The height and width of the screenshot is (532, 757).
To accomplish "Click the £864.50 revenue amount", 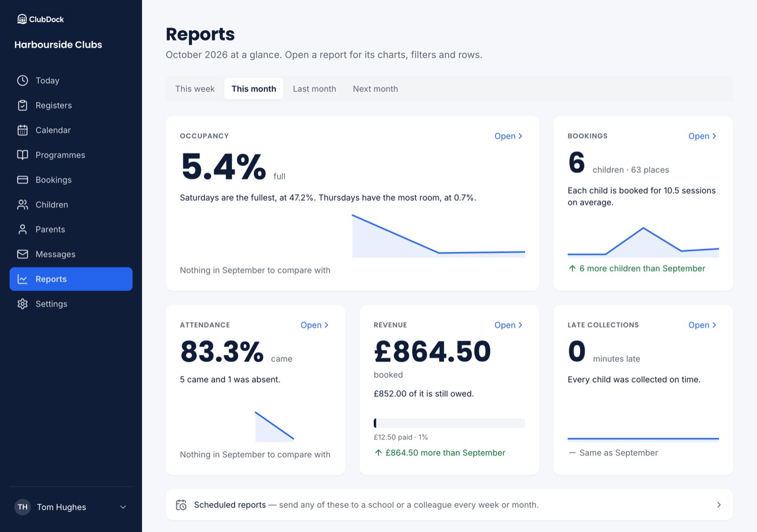I will pos(433,352).
